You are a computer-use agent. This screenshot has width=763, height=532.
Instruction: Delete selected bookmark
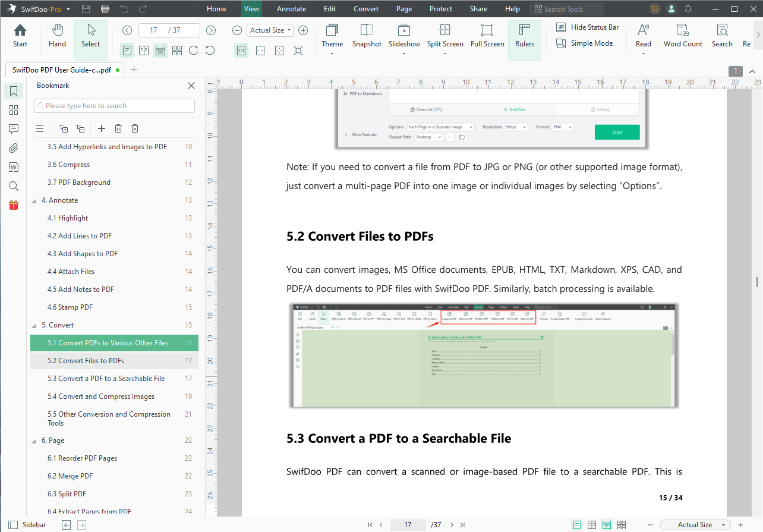tap(118, 128)
